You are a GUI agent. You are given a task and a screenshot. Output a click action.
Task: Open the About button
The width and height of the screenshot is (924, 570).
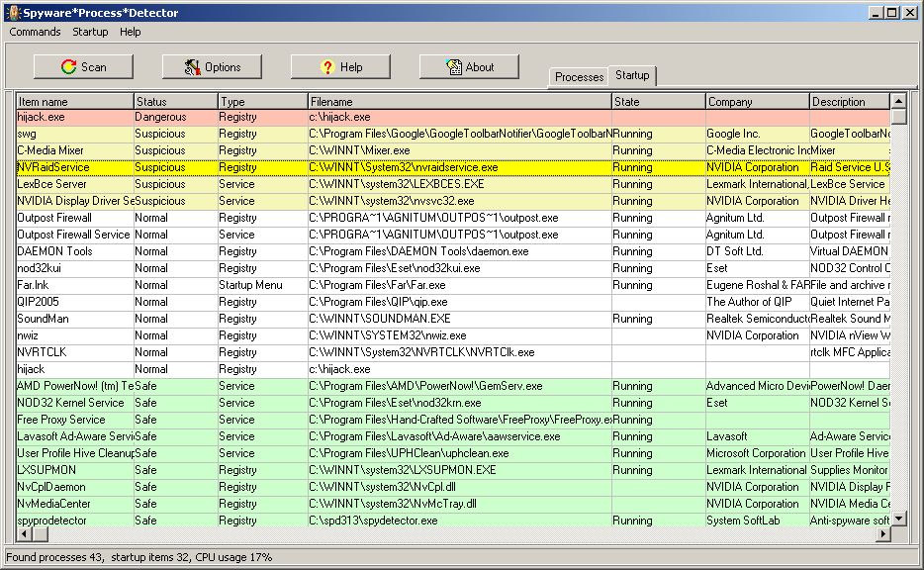tap(469, 66)
